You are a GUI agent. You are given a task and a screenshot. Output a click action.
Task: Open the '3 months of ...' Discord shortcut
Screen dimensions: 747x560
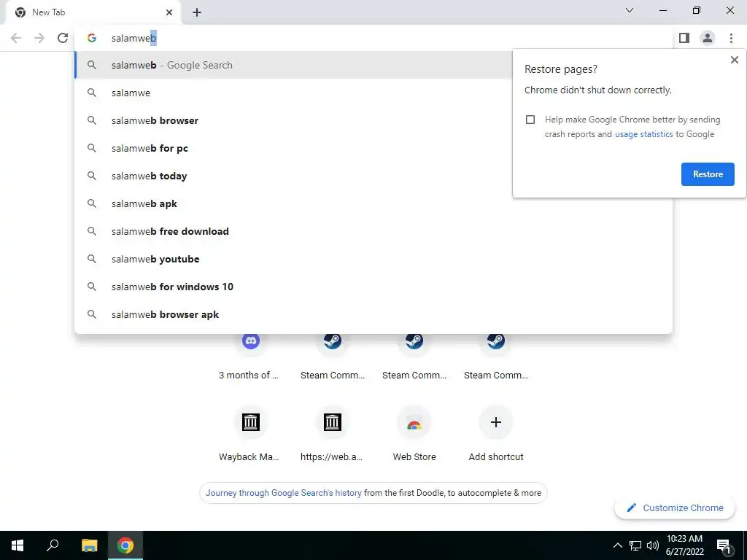(x=251, y=354)
